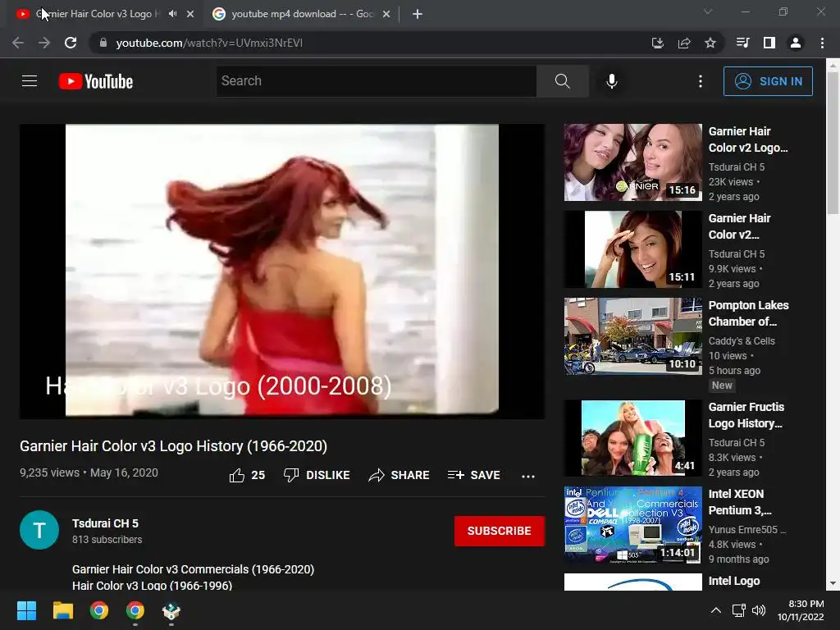Toggle Chrome side panel
Image resolution: width=840 pixels, height=630 pixels.
(769, 43)
